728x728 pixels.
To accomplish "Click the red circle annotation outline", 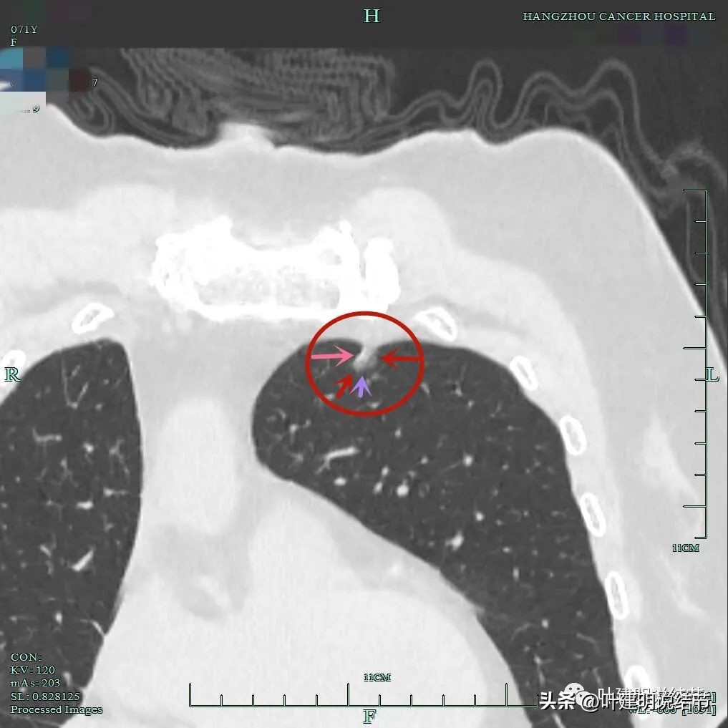I will tap(364, 314).
